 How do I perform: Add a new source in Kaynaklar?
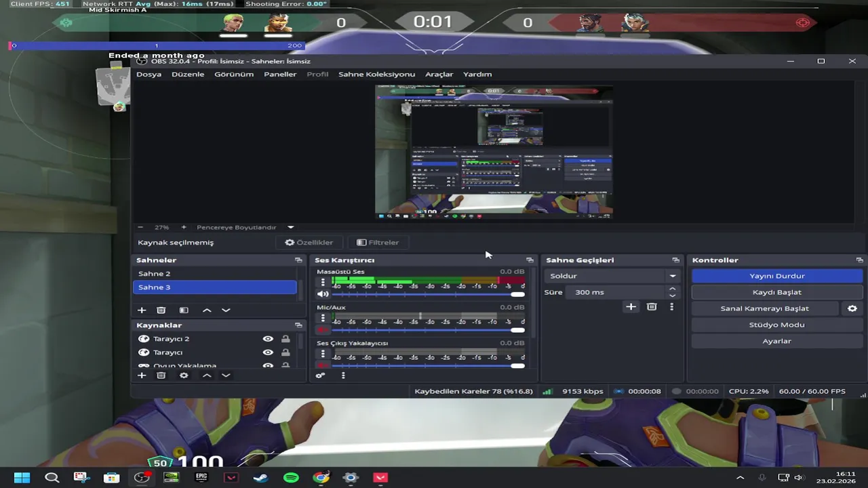(142, 375)
